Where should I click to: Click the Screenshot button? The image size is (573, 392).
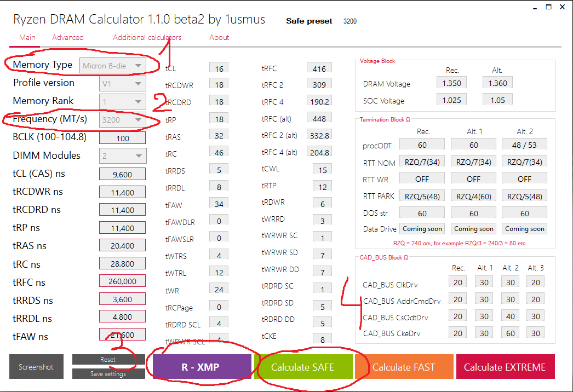[x=36, y=366]
